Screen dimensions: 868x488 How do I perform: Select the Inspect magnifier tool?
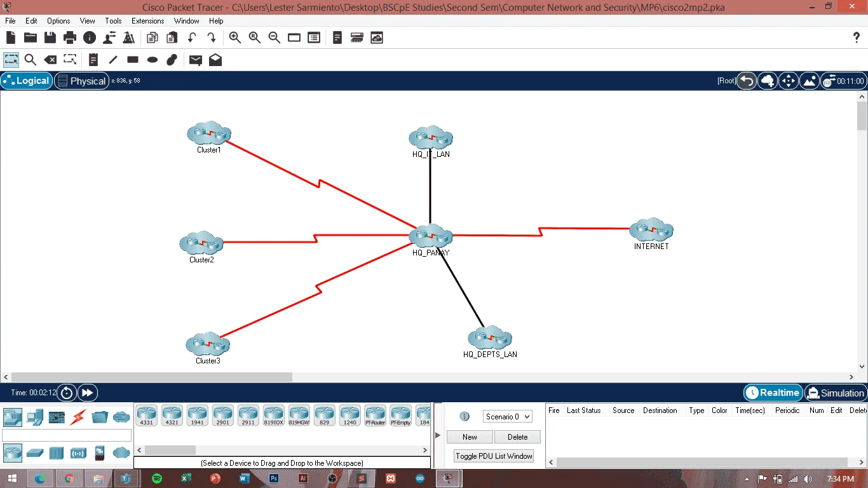[x=31, y=60]
